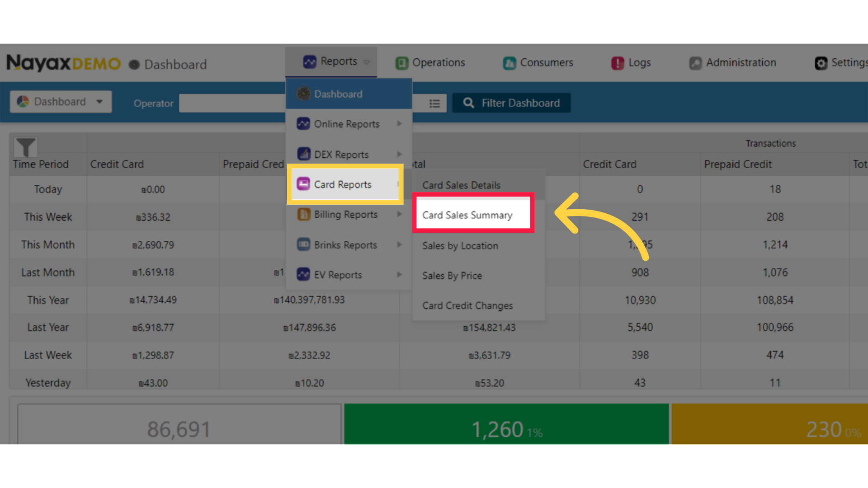Click the Operations icon in top nav
The image size is (868, 488).
coord(401,63)
